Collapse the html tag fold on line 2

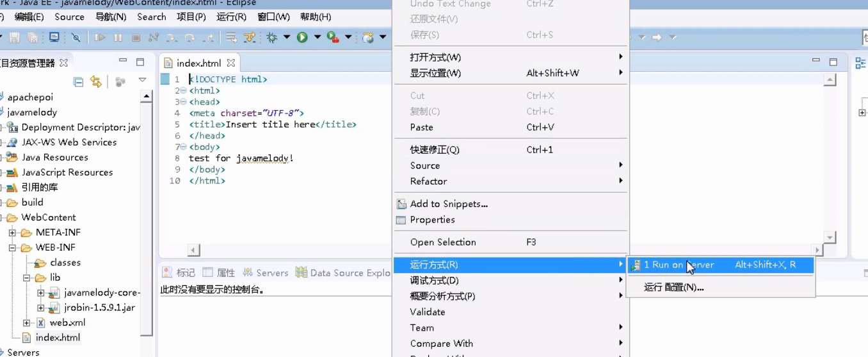pyautogui.click(x=184, y=91)
